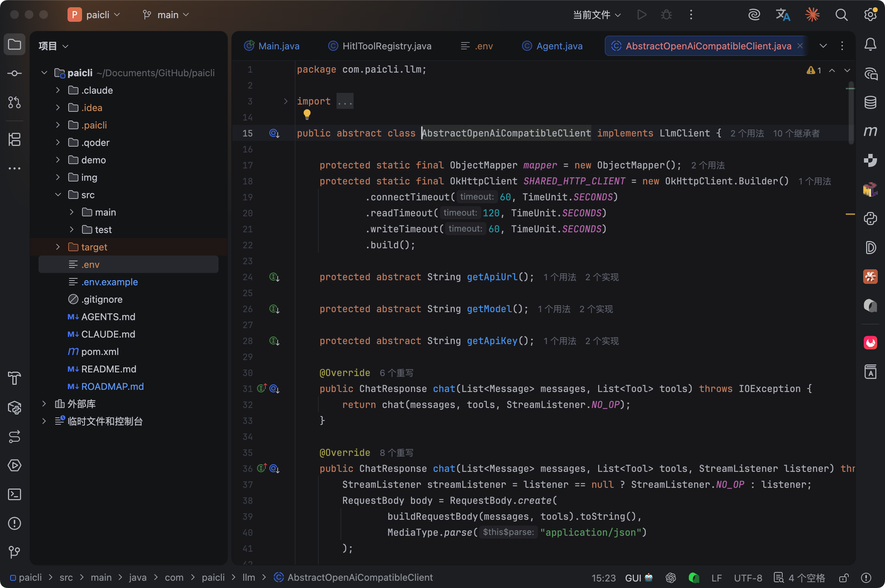This screenshot has width=885, height=588.
Task: Click the UTF-8 encoding in status bar
Action: [x=748, y=578]
